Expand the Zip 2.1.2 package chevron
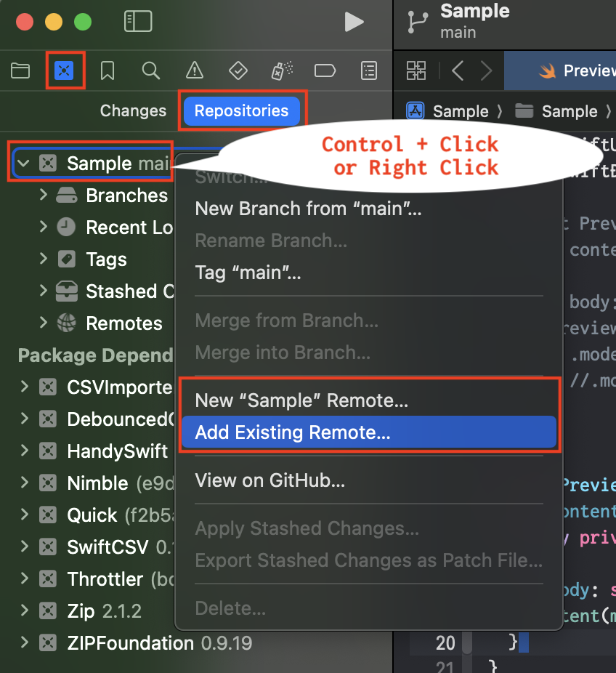Viewport: 616px width, 673px height. (x=25, y=610)
